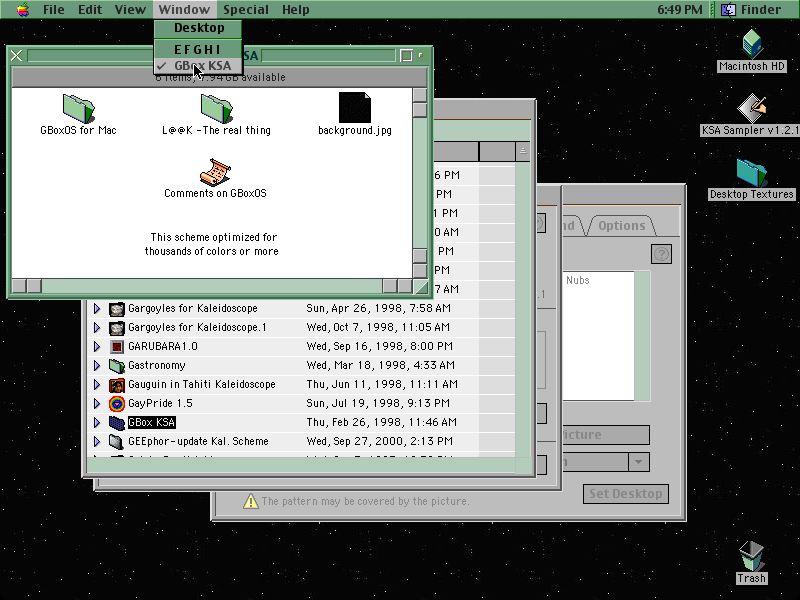Viewport: 800px width, 600px height.
Task: Click the date Wed, Sep 27, 2000, 2:13 PM
Action: click(x=379, y=441)
